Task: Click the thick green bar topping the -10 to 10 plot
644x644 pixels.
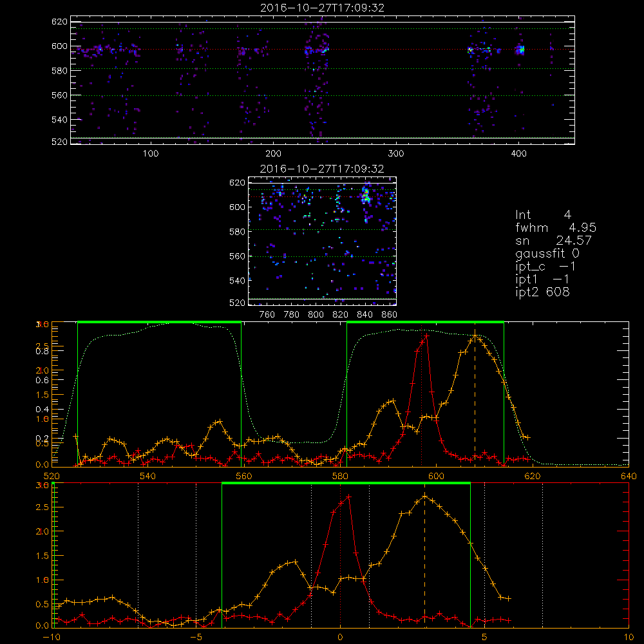Action: [346, 484]
